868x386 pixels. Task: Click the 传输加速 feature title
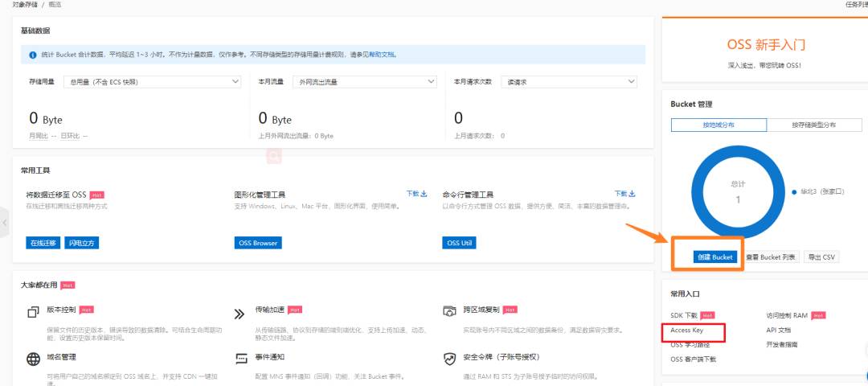[269, 310]
